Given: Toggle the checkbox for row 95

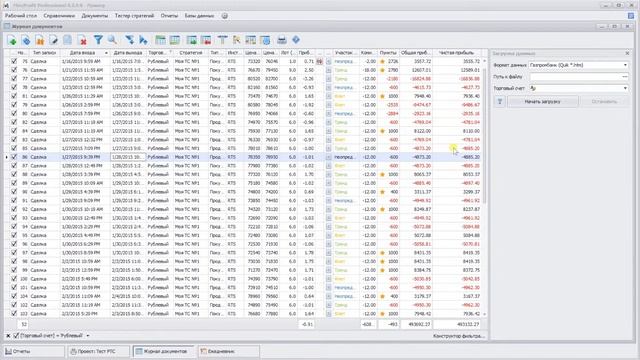Looking at the screenshot, I should [14, 236].
